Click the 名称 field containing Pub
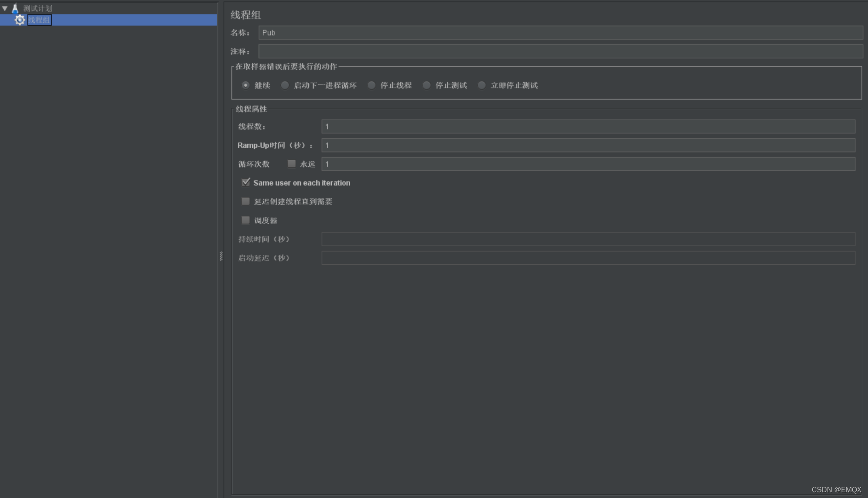868x498 pixels. (x=561, y=33)
